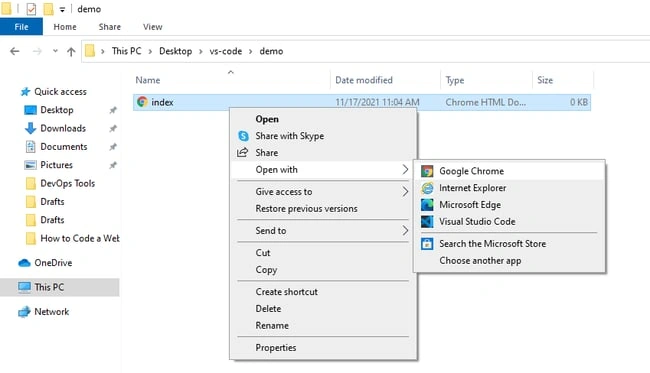
Task: Click the pin icon next to Downloads
Action: 113,128
